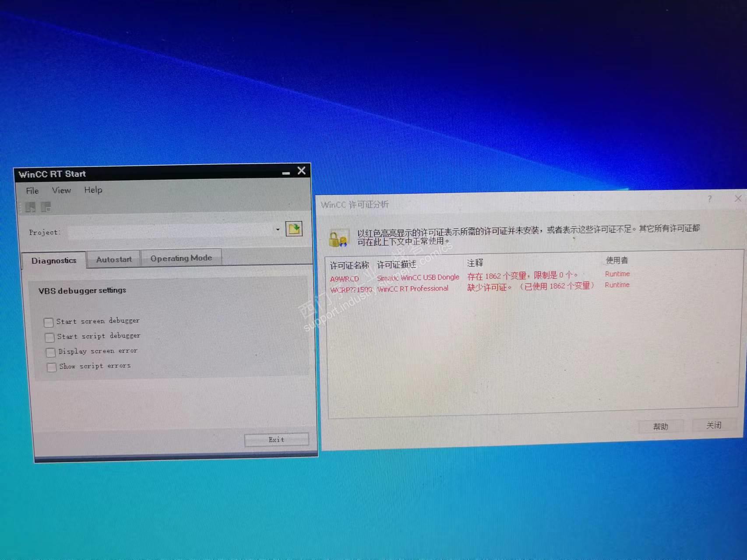Click the 注释 column header
The height and width of the screenshot is (560, 747).
point(475,263)
